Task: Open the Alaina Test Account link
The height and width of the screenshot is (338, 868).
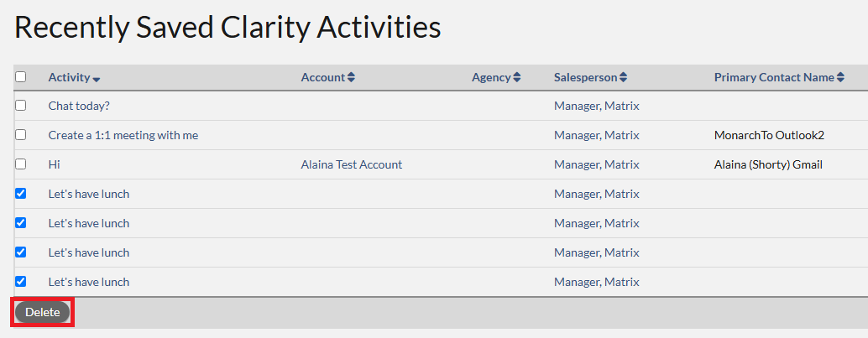Action: [x=351, y=164]
